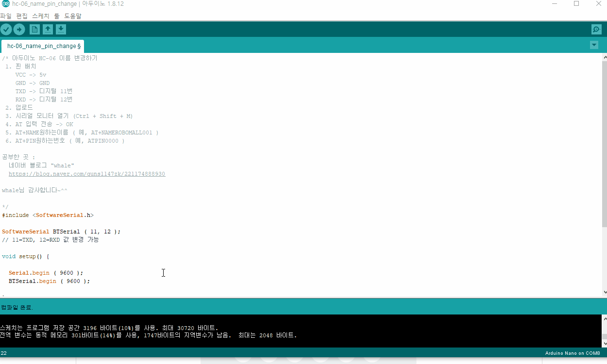The width and height of the screenshot is (607, 364).
Task: Click the 'GND -> GND' comment line
Action: pyautogui.click(x=33, y=83)
